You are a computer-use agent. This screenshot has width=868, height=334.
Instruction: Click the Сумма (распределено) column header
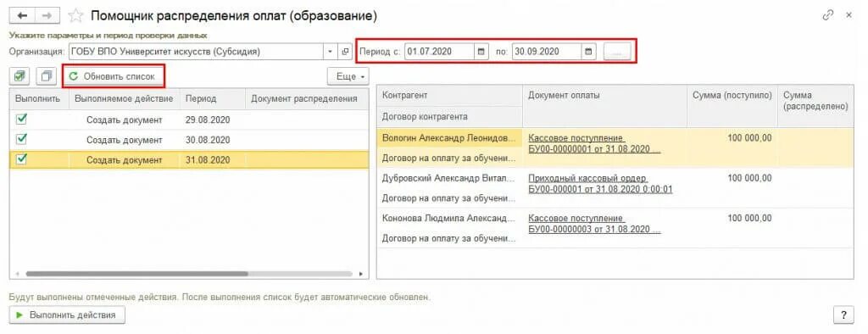816,106
